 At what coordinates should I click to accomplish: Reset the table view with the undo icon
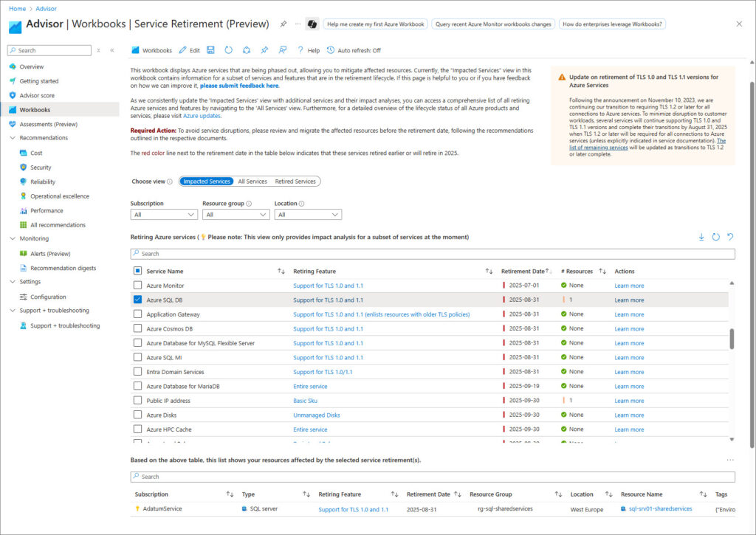pos(731,236)
